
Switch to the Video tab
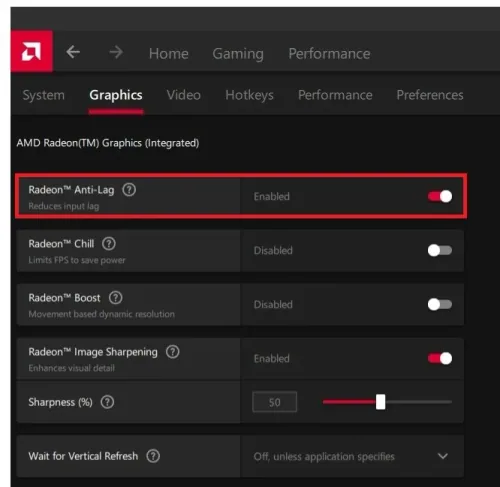tap(184, 95)
